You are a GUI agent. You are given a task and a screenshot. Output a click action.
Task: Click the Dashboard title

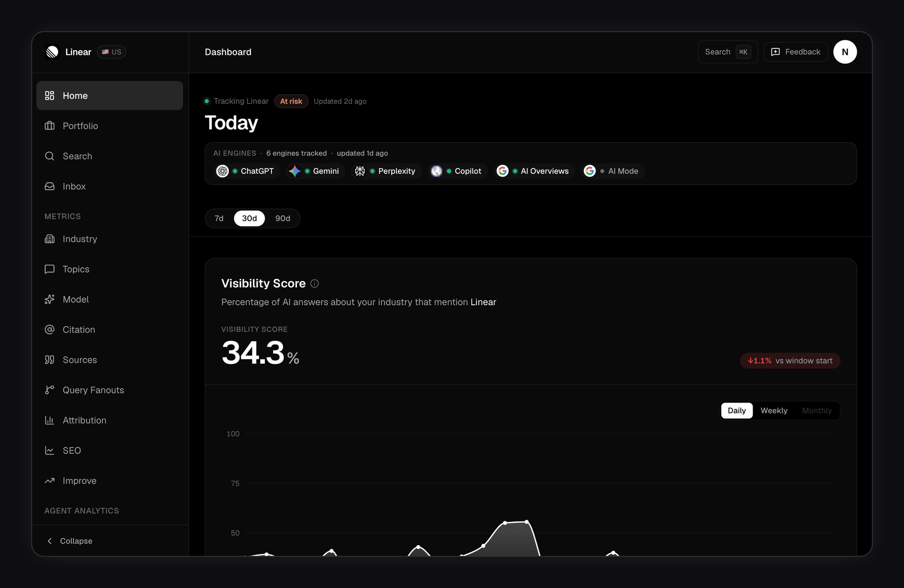click(228, 52)
